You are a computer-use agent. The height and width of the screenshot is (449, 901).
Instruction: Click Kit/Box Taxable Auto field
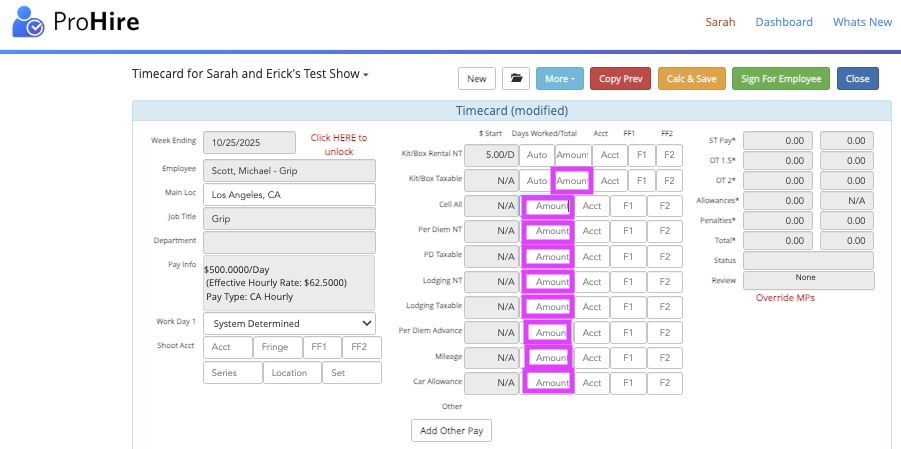[x=537, y=181]
